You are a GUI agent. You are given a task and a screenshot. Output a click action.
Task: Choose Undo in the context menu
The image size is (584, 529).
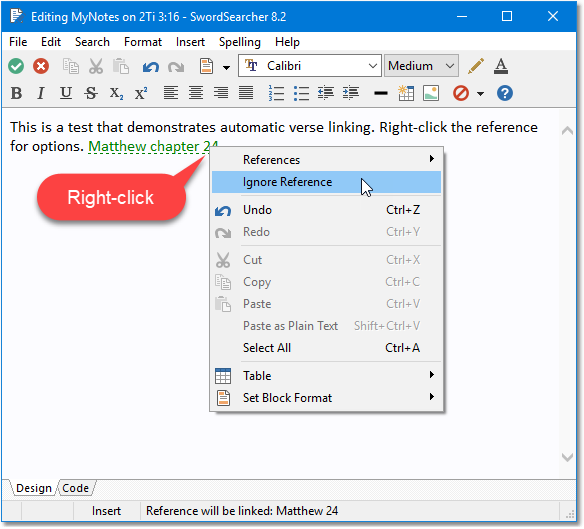[326, 210]
